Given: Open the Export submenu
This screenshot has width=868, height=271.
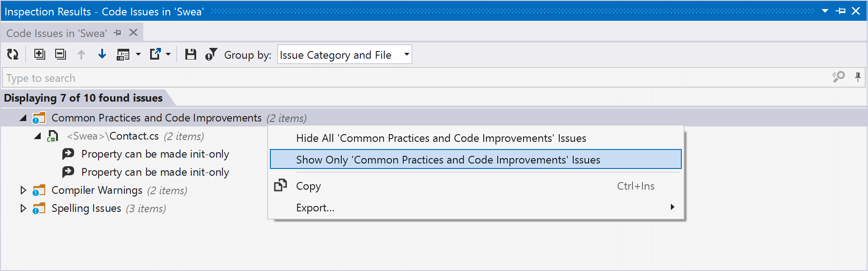Looking at the screenshot, I should [x=315, y=207].
